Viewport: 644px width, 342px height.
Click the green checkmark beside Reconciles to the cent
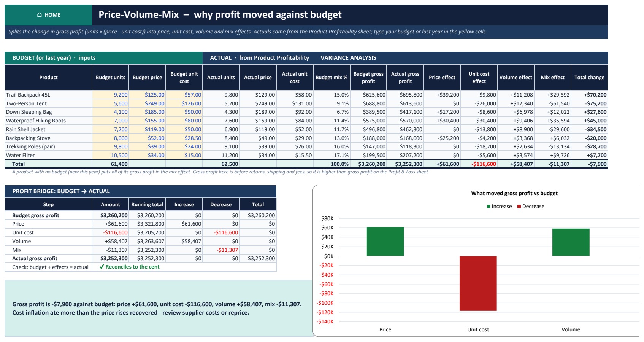102,267
